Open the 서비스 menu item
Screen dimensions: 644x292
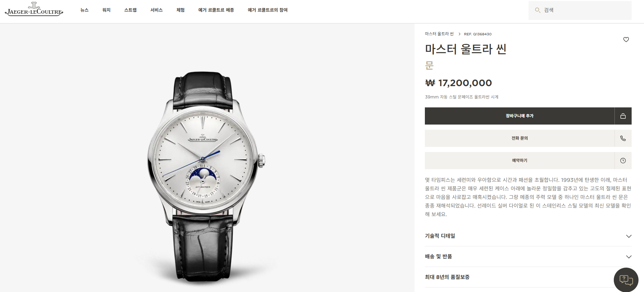(157, 10)
